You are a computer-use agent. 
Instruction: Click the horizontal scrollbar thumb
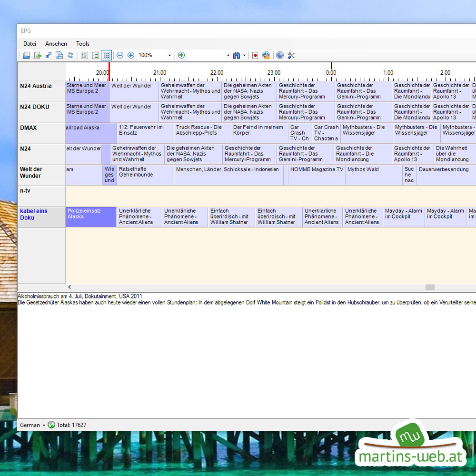coord(430,287)
